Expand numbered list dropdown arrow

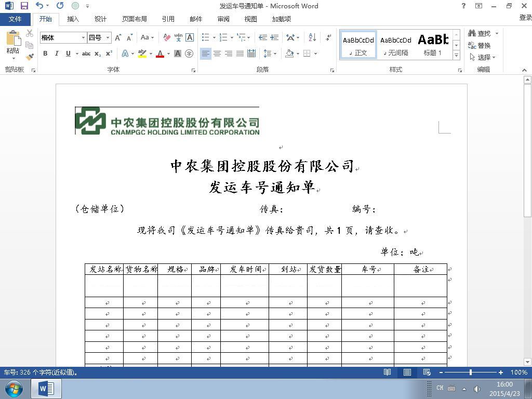232,37
